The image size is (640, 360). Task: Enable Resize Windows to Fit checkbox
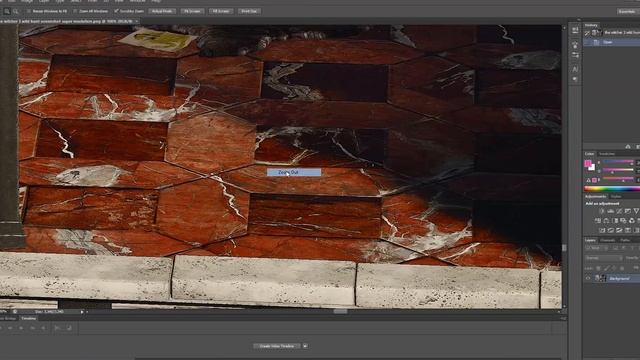(x=29, y=11)
